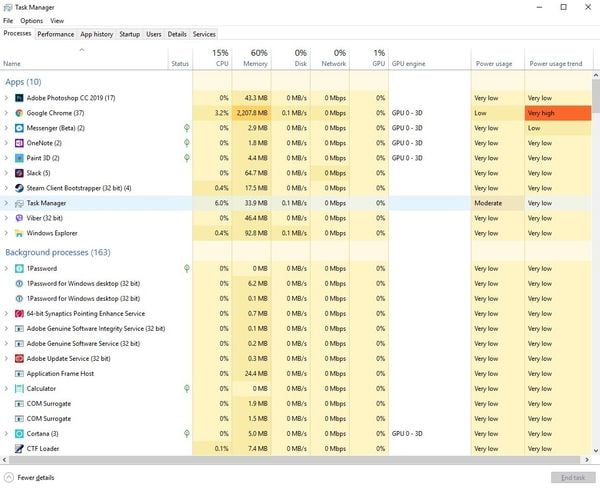This screenshot has height=490, width=600.
Task: Select the Slack app icon
Action: (19, 173)
